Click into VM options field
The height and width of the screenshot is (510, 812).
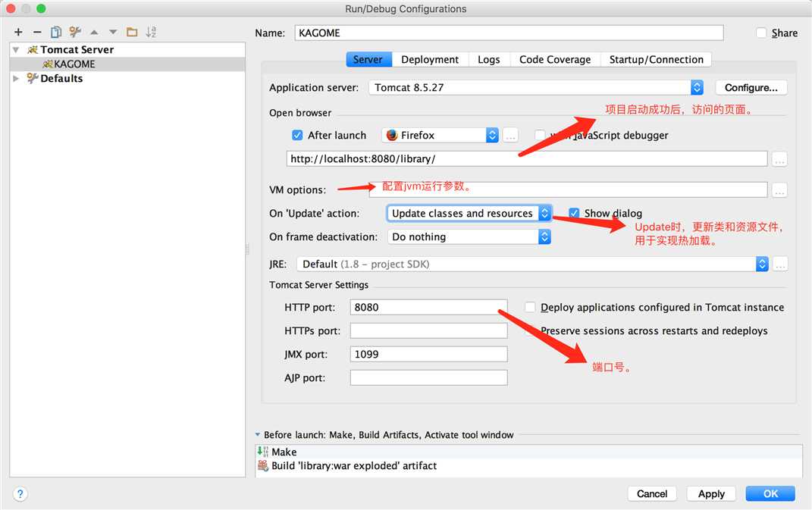point(568,189)
